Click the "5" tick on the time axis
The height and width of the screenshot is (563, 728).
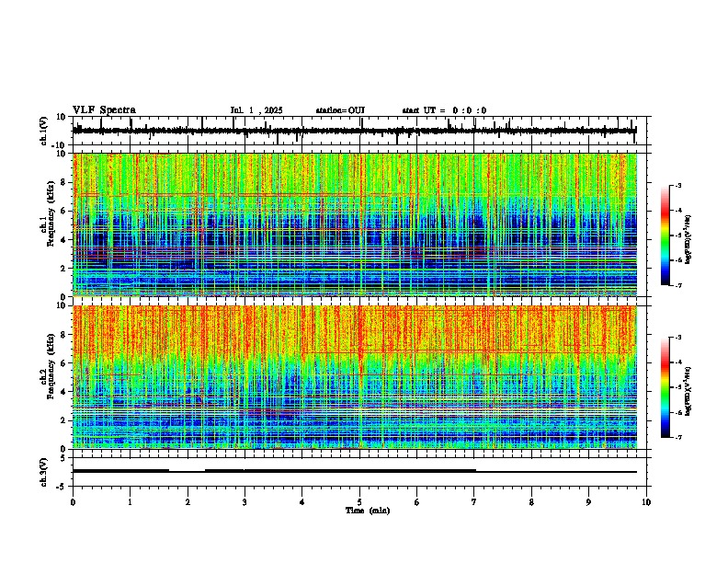coord(359,502)
